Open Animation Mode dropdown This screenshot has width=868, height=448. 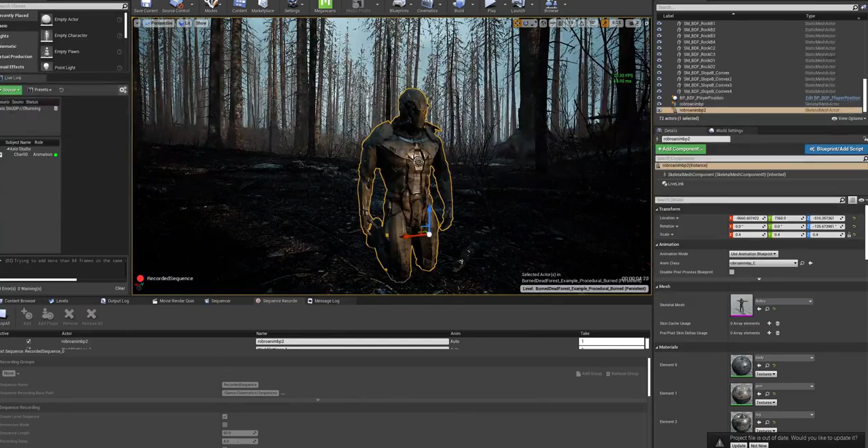click(754, 254)
